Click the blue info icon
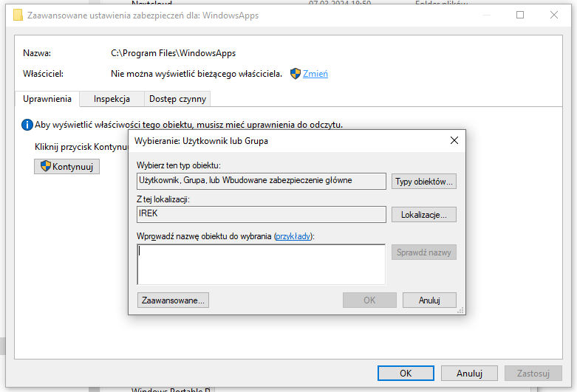 pyautogui.click(x=27, y=125)
